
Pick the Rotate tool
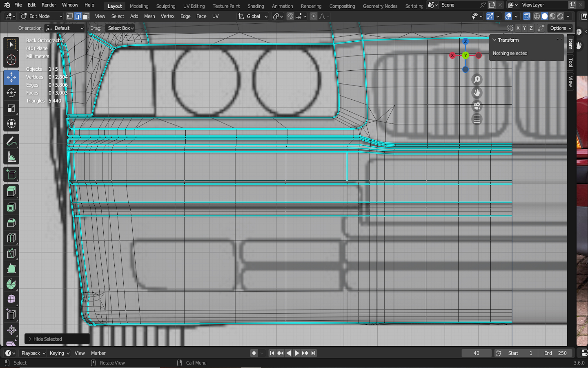click(11, 93)
